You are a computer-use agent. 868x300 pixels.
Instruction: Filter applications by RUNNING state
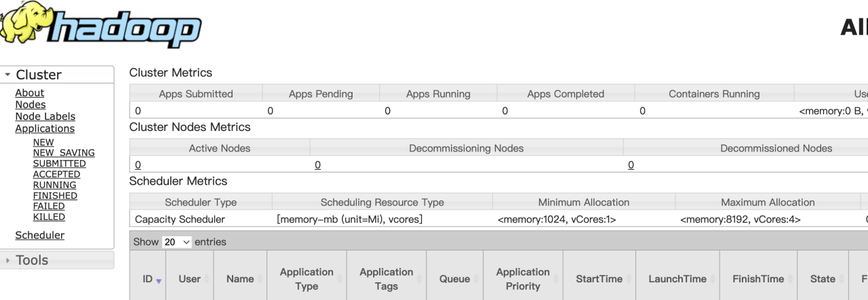pos(54,185)
